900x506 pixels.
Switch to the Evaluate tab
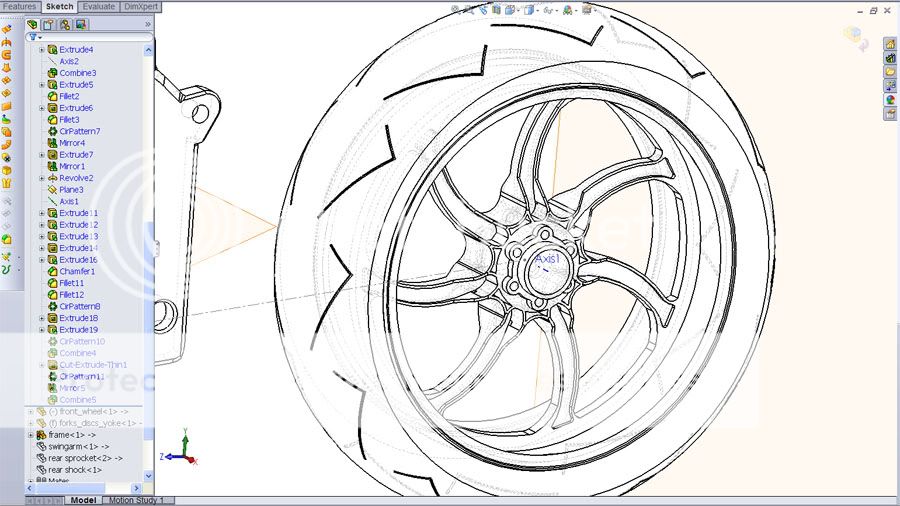click(x=99, y=6)
